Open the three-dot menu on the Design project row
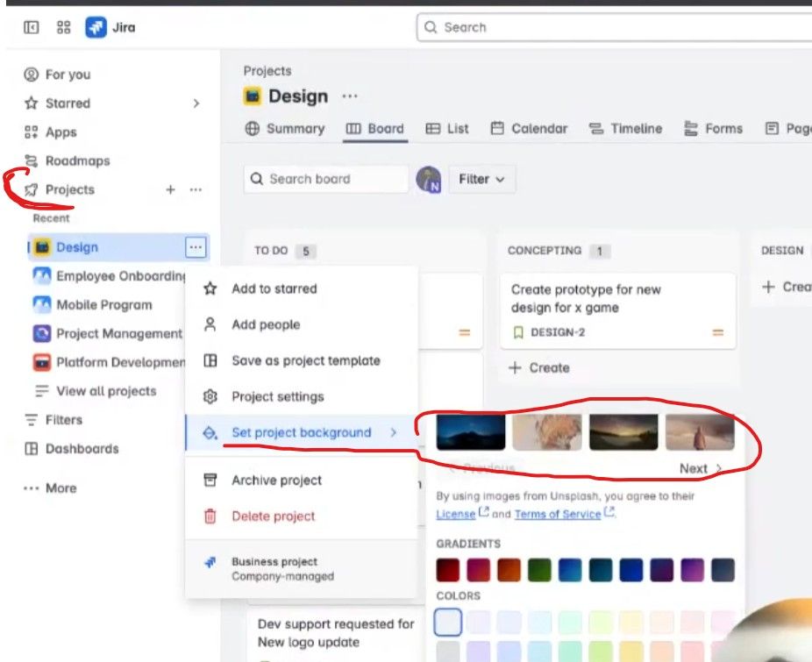The image size is (812, 662). (x=196, y=247)
